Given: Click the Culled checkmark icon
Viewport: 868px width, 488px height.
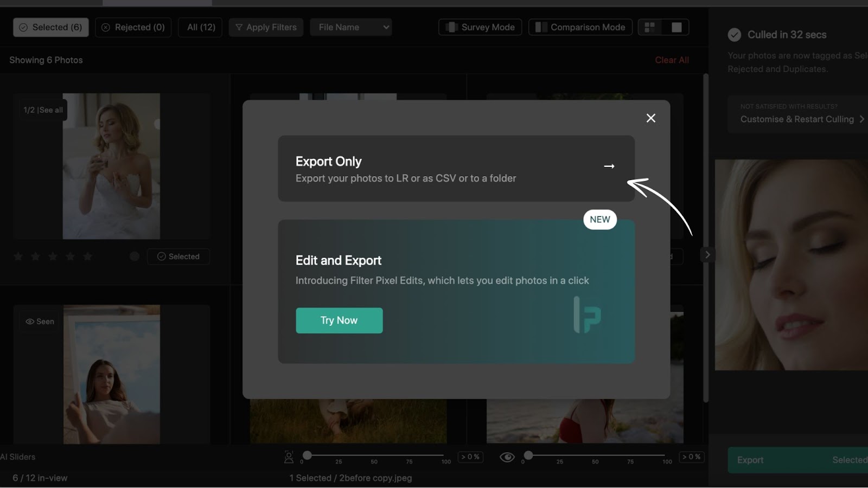Looking at the screenshot, I should click(x=735, y=35).
